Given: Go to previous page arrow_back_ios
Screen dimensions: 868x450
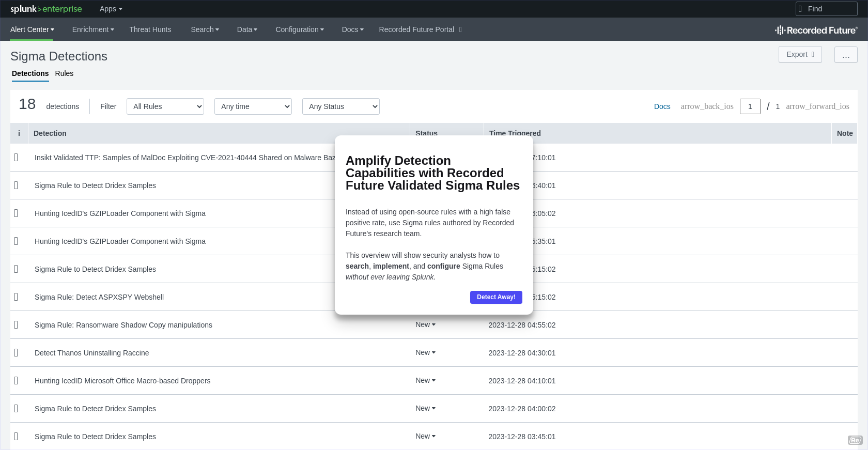Looking at the screenshot, I should pyautogui.click(x=707, y=106).
